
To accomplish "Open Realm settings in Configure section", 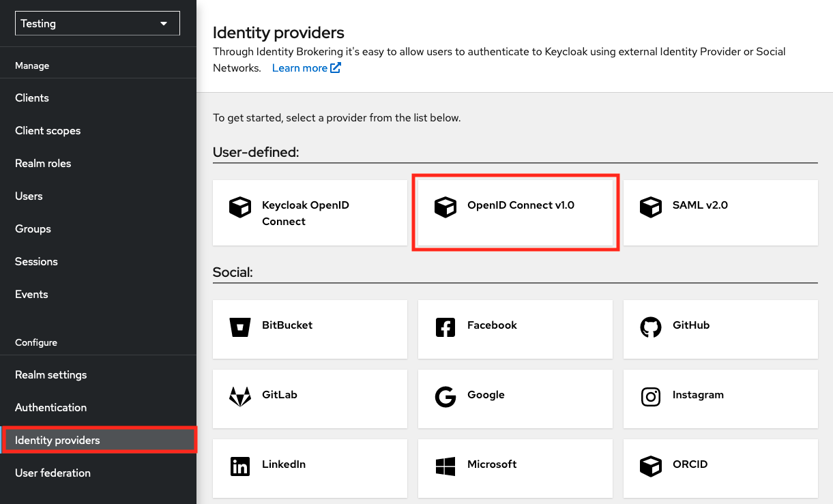I will coord(51,375).
